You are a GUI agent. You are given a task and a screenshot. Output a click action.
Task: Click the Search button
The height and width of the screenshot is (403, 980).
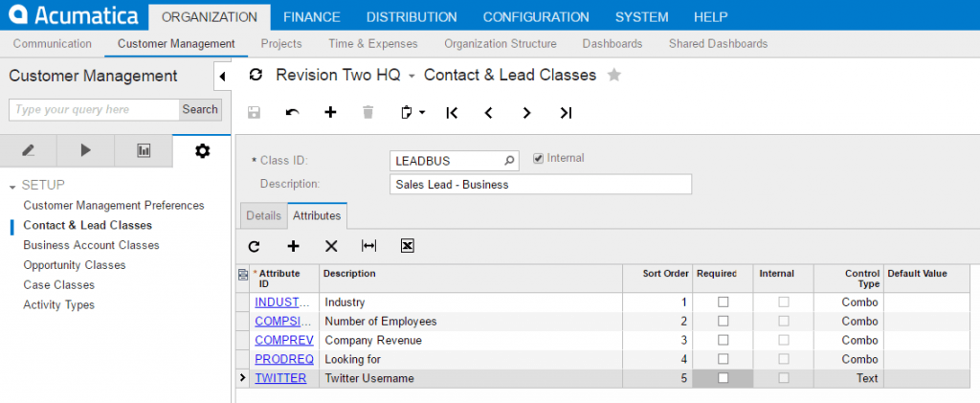pos(200,109)
